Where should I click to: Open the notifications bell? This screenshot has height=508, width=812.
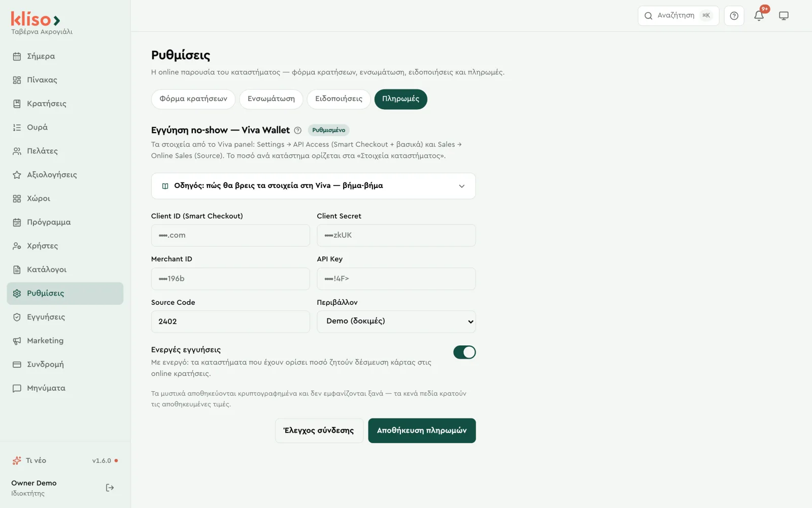pos(759,16)
